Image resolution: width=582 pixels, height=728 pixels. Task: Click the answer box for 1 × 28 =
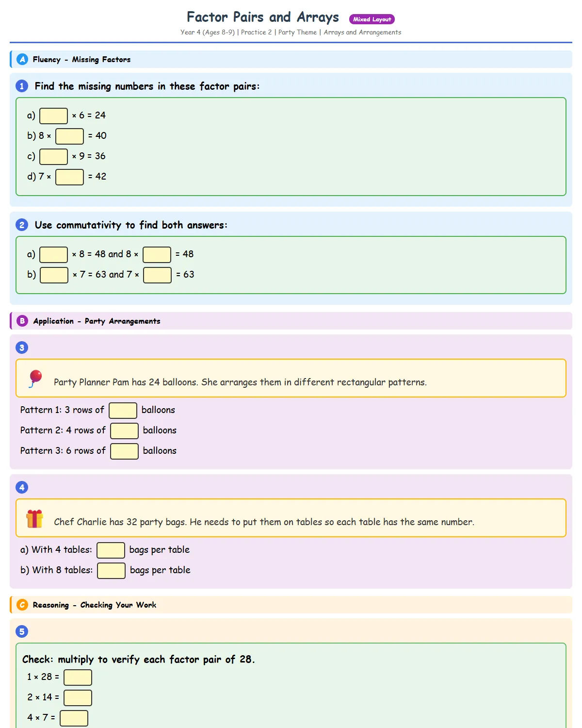[x=78, y=678]
